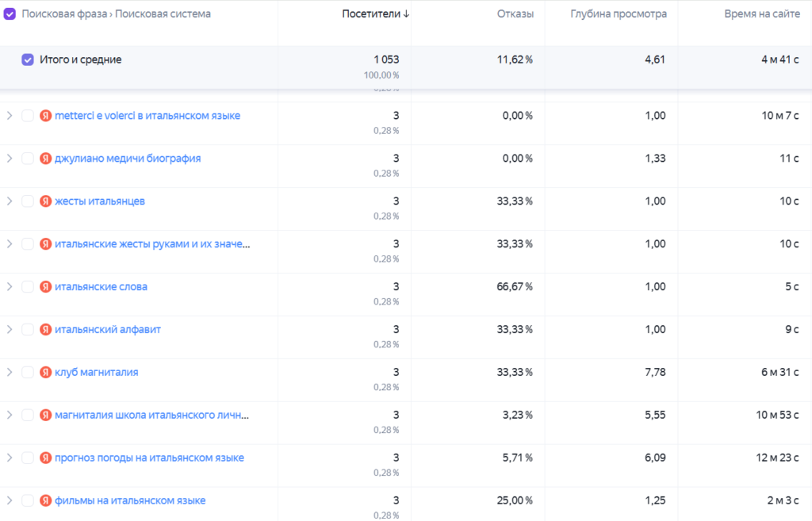Click Yandex icon beside 'фильмы на итальянском языке'
Image resolution: width=812 pixels, height=521 pixels.
click(45, 500)
